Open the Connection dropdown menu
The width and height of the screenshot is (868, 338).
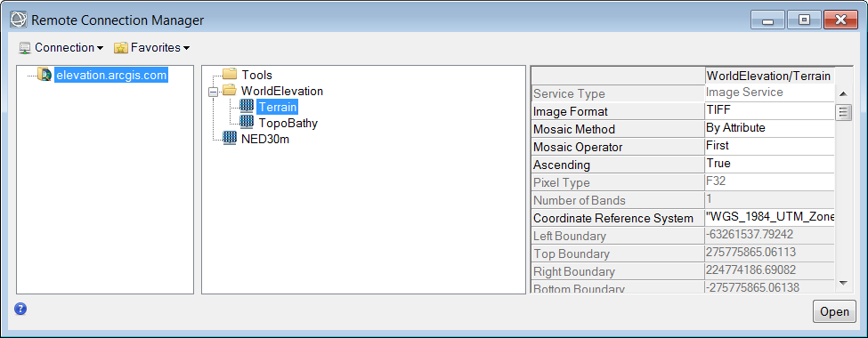click(x=61, y=47)
